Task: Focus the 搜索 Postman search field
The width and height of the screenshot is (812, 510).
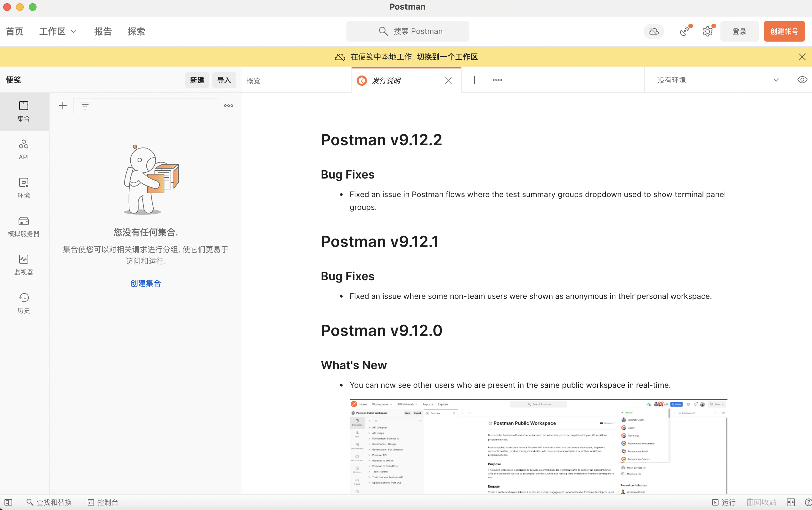Action: (408, 31)
